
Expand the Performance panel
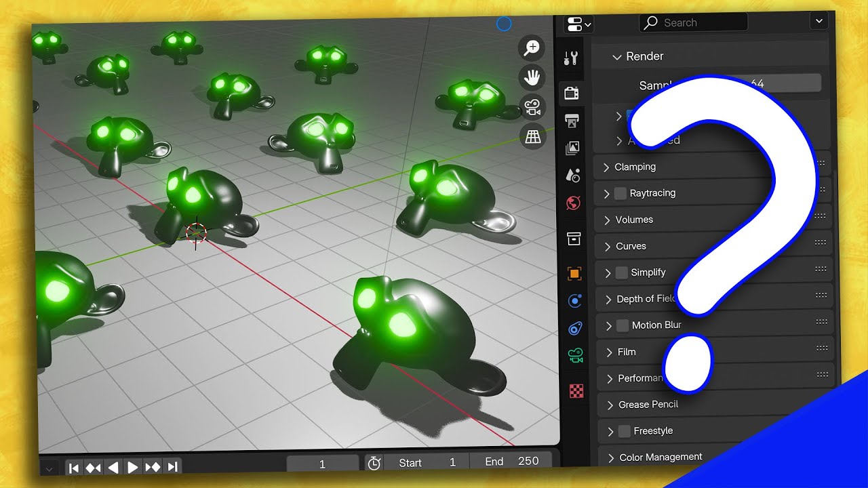[x=610, y=379]
